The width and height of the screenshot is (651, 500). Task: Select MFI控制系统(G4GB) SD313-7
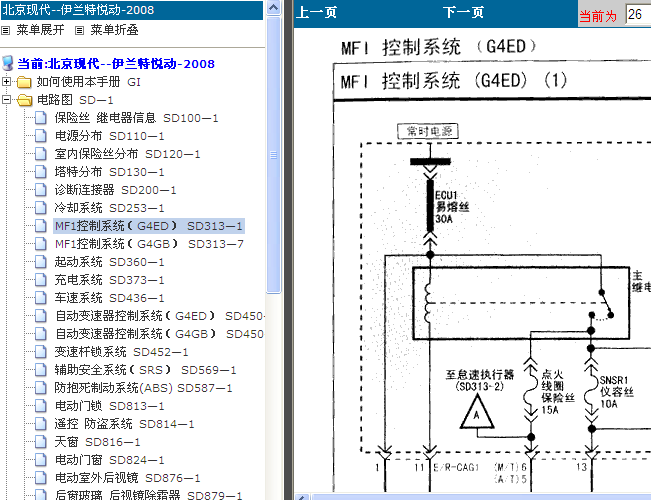pos(149,244)
